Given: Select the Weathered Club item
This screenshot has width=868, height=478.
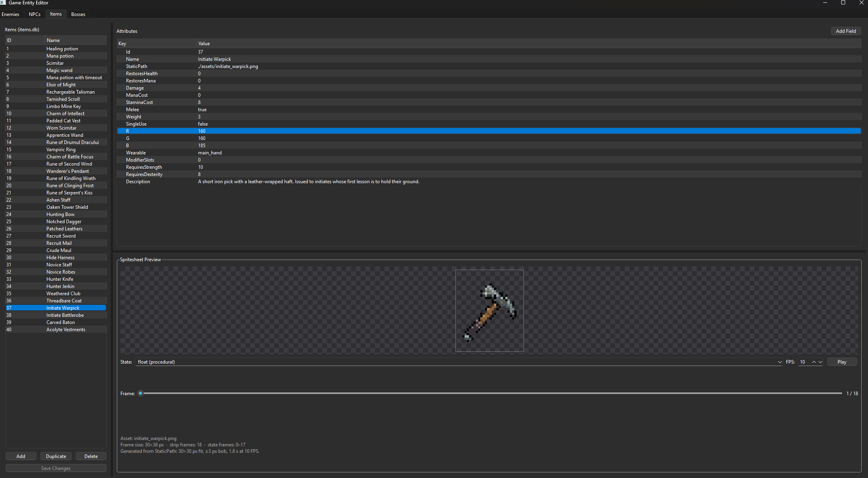Looking at the screenshot, I should pyautogui.click(x=56, y=293).
